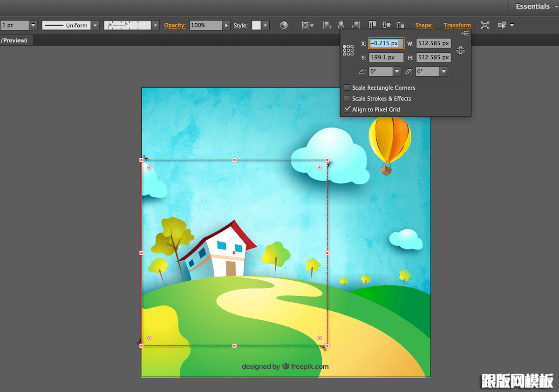Click Horizontal Align Left icon
This screenshot has width=559, height=392.
coord(327,25)
